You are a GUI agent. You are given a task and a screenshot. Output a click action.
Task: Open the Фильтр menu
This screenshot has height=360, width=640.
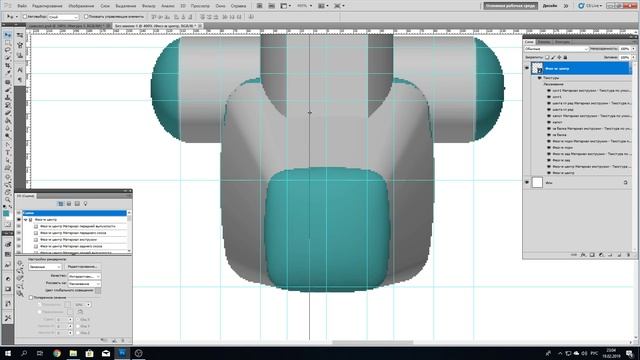point(149,6)
